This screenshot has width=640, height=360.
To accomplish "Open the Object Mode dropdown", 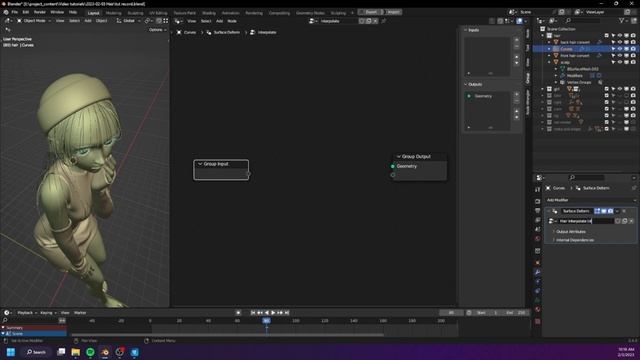I will [x=34, y=21].
